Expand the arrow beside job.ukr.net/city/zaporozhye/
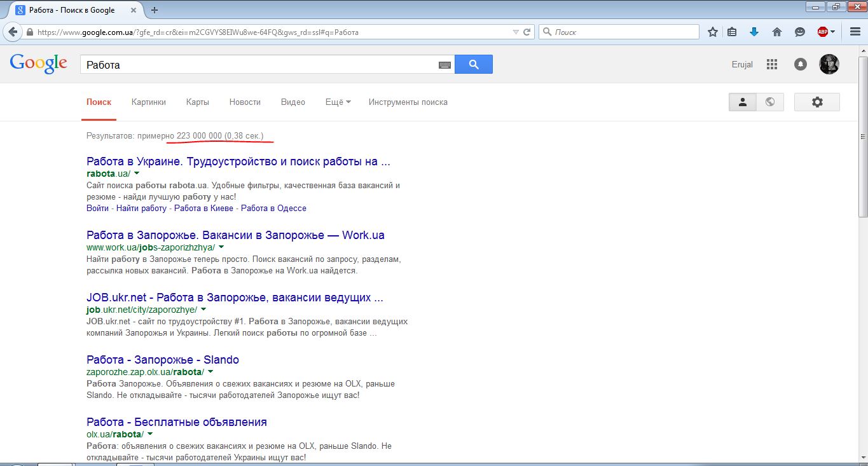868x466 pixels. tap(203, 310)
